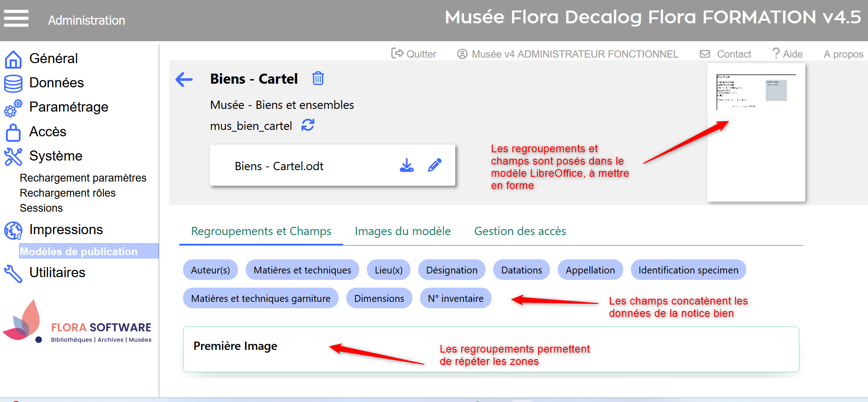The image size is (868, 402).
Task: Delete the Biens - Cartel model with trash icon
Action: [x=318, y=79]
